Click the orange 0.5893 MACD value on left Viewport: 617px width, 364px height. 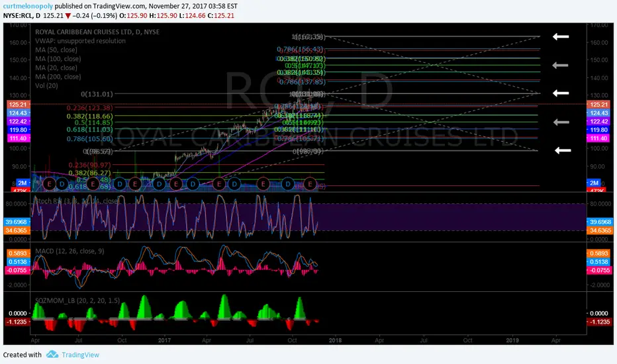[x=18, y=253]
